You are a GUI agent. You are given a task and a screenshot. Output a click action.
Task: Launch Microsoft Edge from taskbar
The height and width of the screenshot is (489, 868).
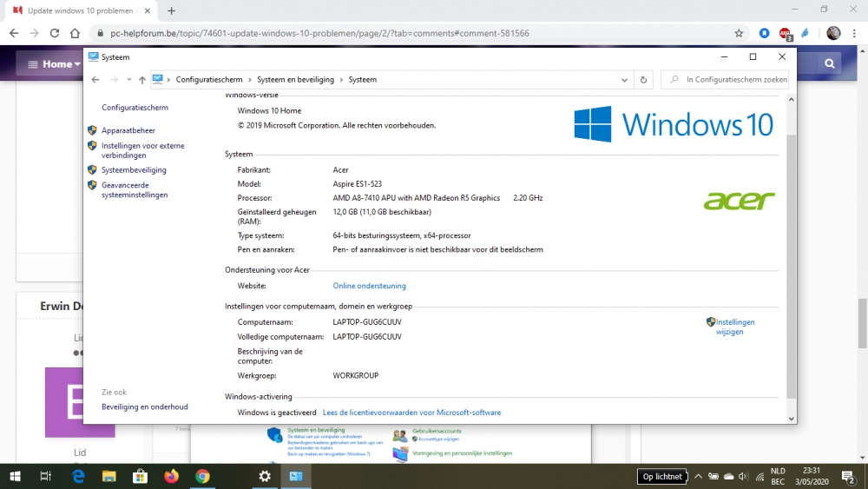[x=78, y=476]
